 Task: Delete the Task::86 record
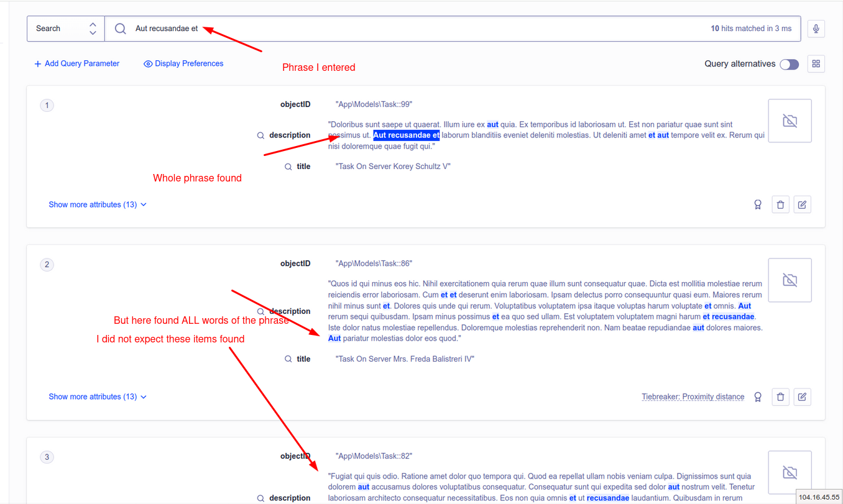tap(780, 396)
